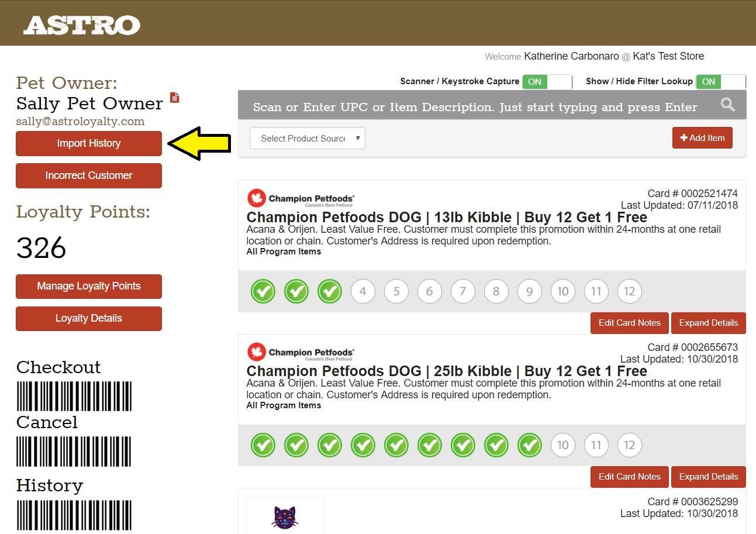The image size is (756, 534).
Task: Click punch circle 10 on the 25lb Kibble card
Action: coord(563,445)
